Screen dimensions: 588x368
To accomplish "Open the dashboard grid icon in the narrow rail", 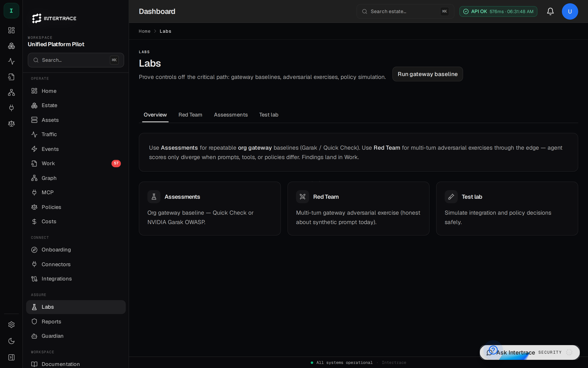I will (11, 30).
